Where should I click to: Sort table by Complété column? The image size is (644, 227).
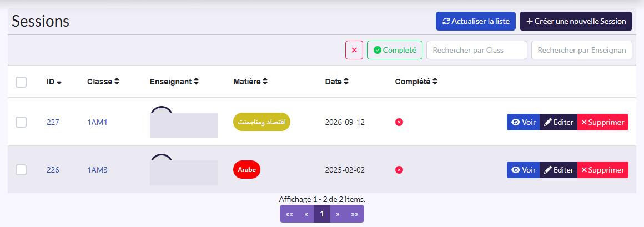point(416,82)
